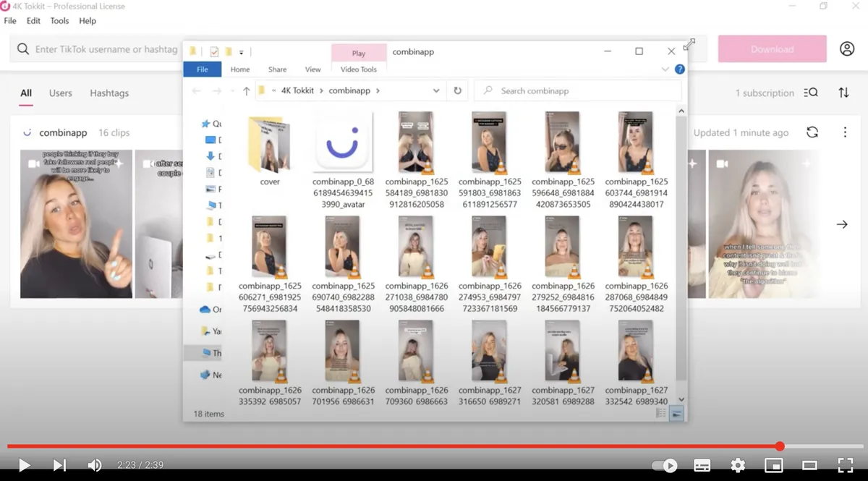Click Explorer vertical scrollbar down arrow
This screenshot has height=481, width=868.
tap(681, 399)
